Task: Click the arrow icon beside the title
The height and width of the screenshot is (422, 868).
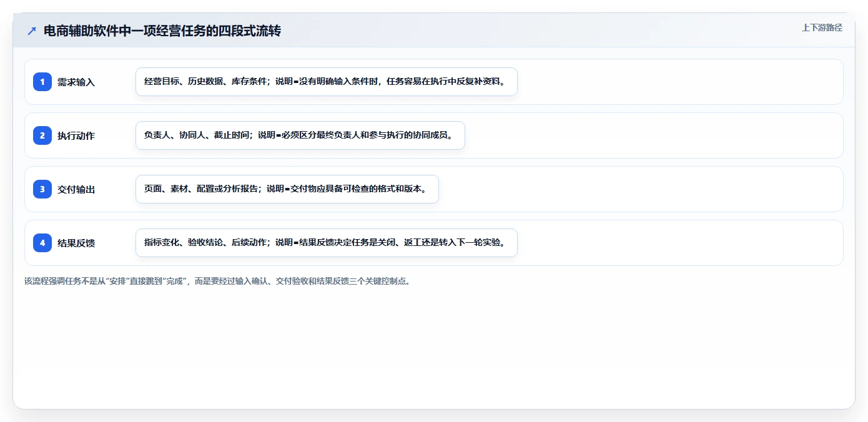Action: tap(32, 31)
